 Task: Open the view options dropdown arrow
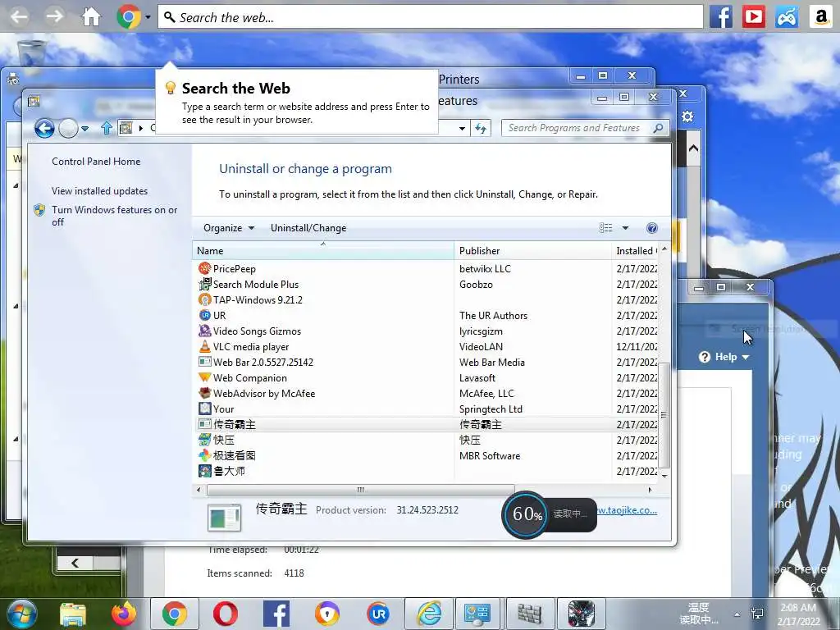(625, 228)
